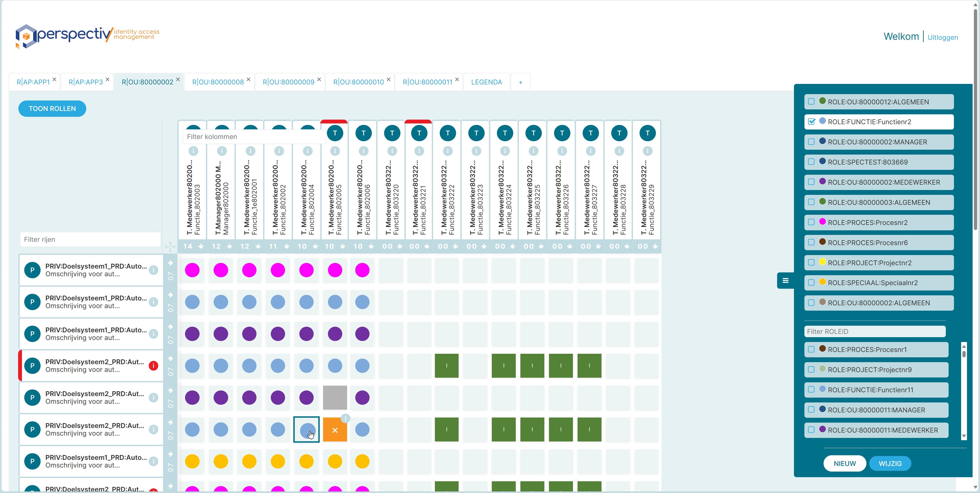Click the arrow icon beside the first privilege row

pos(170,263)
